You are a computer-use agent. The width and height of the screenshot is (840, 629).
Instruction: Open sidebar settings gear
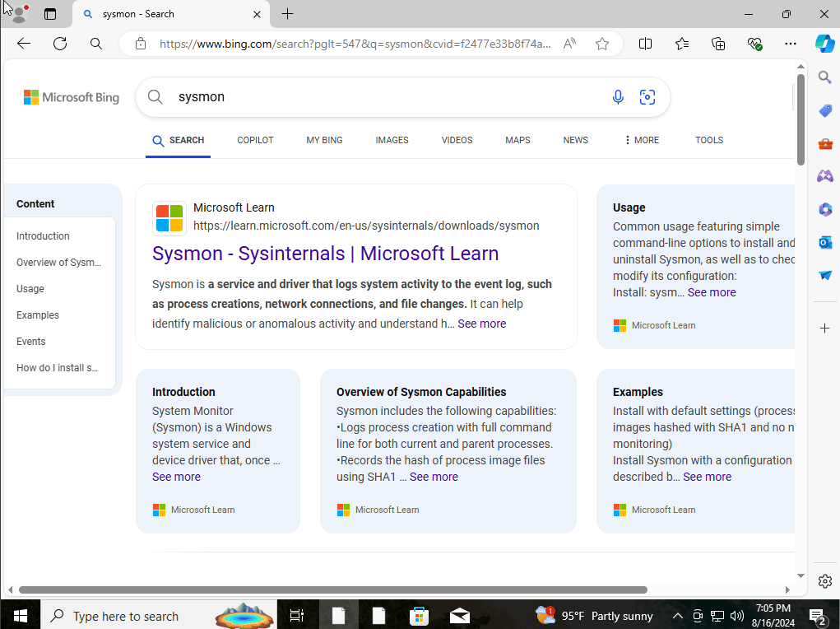pos(825,580)
